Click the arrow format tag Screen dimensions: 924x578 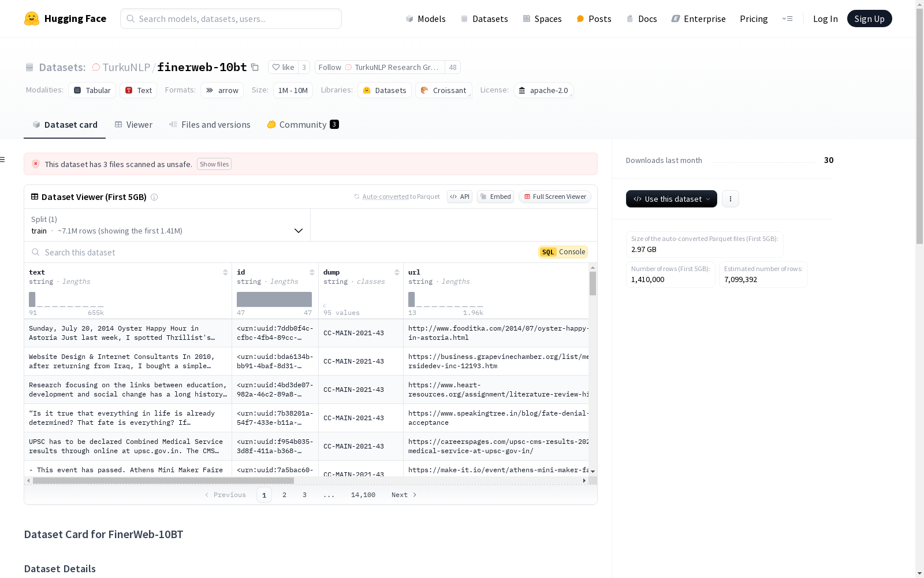click(222, 90)
